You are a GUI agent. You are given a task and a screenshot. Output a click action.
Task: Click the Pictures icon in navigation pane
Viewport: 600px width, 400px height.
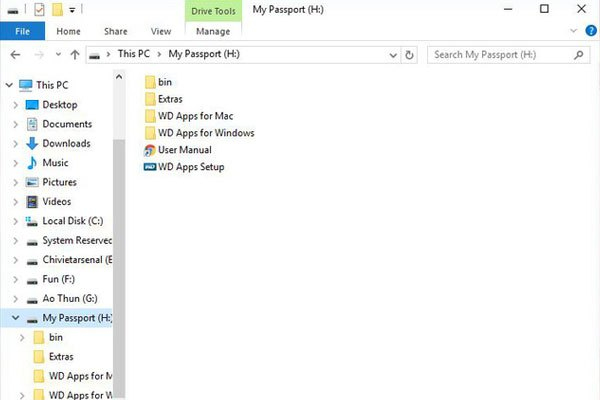(x=32, y=182)
